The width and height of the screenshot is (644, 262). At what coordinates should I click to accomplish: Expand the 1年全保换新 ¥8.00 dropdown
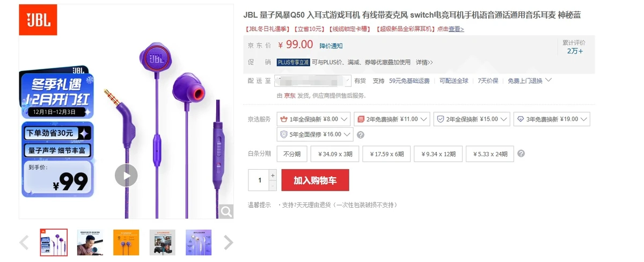point(314,119)
